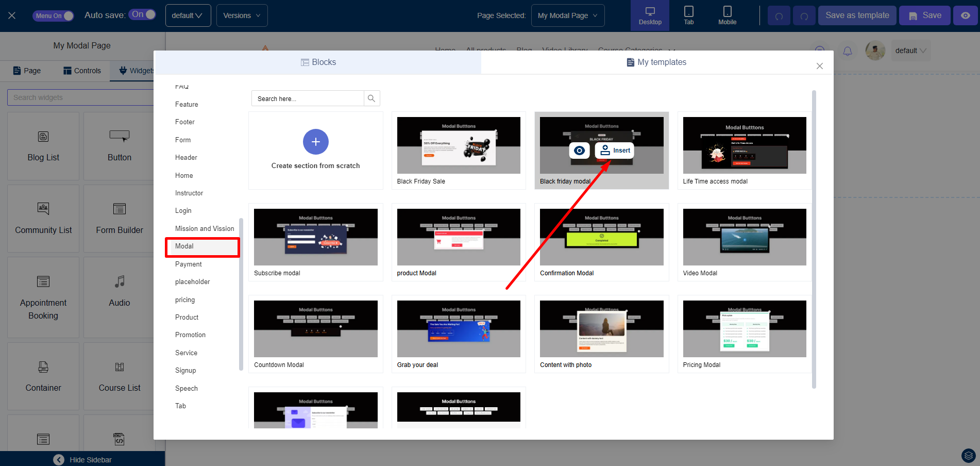The height and width of the screenshot is (466, 980).
Task: Choose the Footer category
Action: 185,122
